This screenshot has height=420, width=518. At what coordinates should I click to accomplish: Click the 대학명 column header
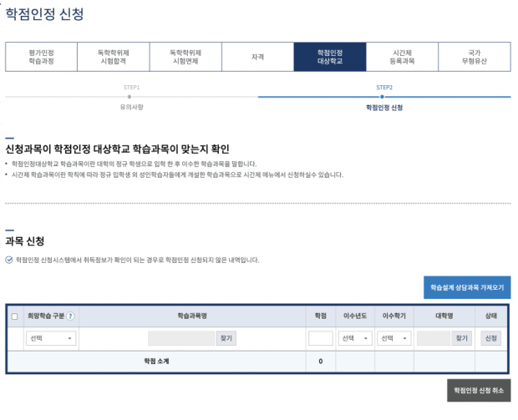444,316
